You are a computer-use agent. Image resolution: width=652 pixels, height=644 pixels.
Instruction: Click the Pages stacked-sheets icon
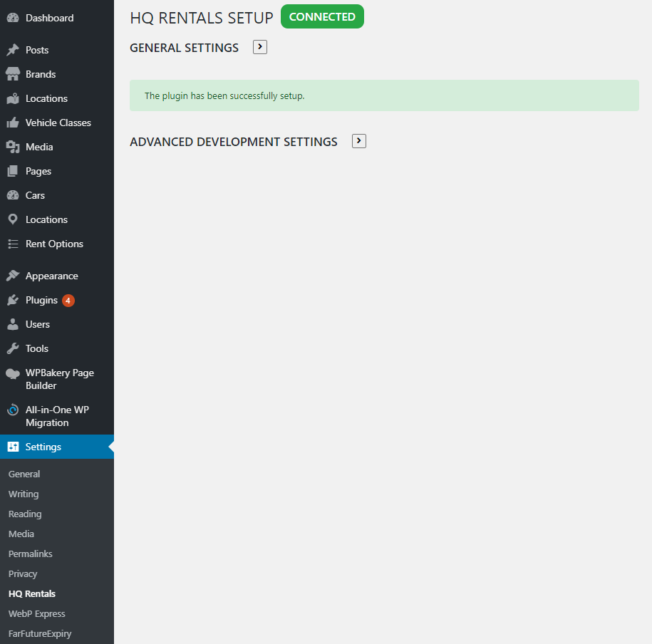click(13, 171)
